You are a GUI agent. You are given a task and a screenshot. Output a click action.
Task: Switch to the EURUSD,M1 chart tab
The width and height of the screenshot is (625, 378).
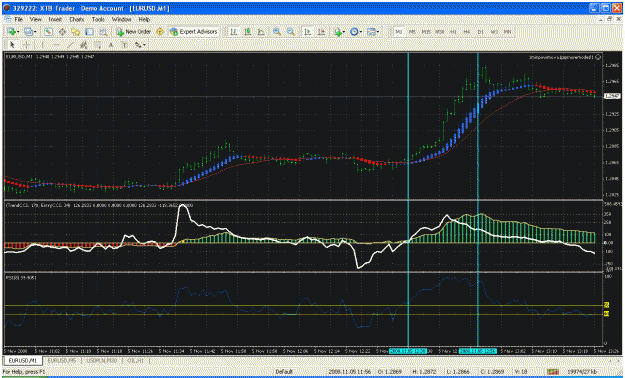pos(22,360)
